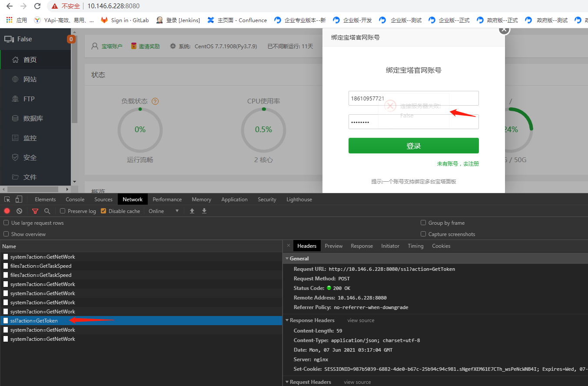
Task: Collapse the General headers section
Action: point(296,258)
